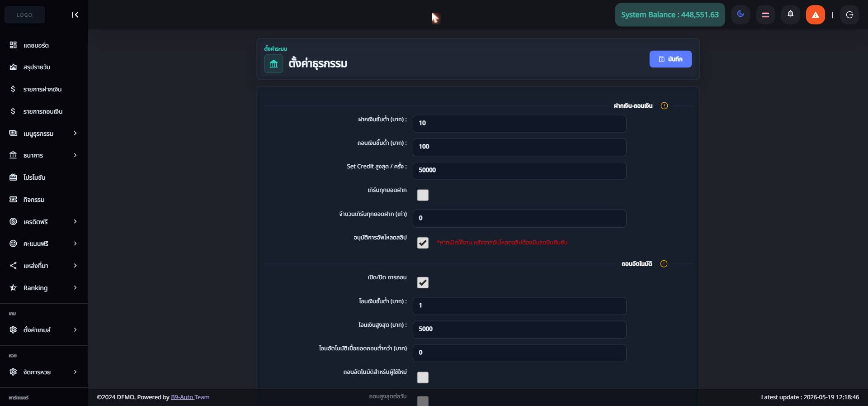Image resolution: width=868 pixels, height=406 pixels.
Task: Click the ตั้งค่าเกมส์ gear icon
Action: (13, 330)
